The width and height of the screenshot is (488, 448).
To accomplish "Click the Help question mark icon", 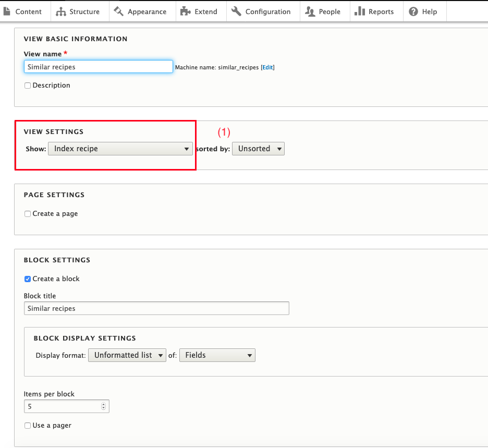I will [413, 11].
